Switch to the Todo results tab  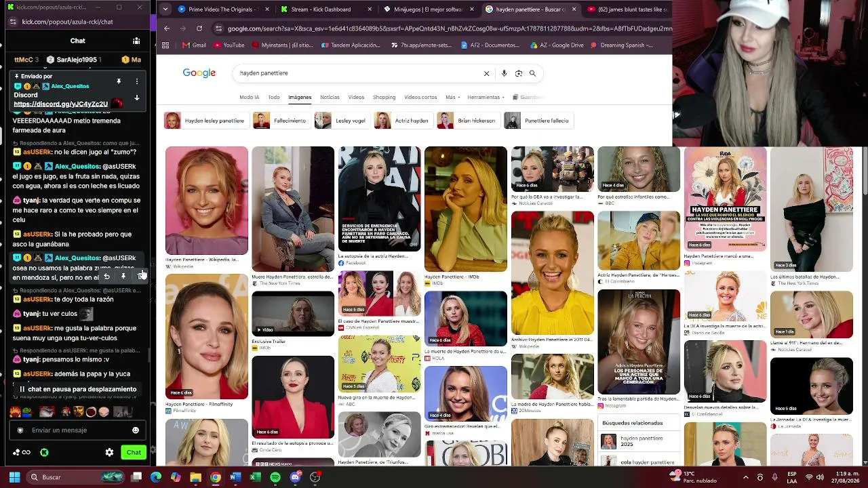pos(274,98)
